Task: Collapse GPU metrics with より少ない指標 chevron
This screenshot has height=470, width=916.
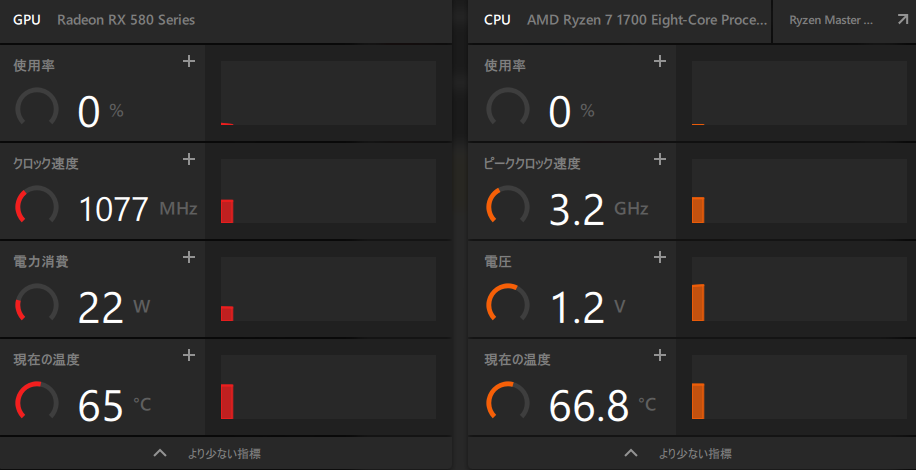Action: click(160, 453)
